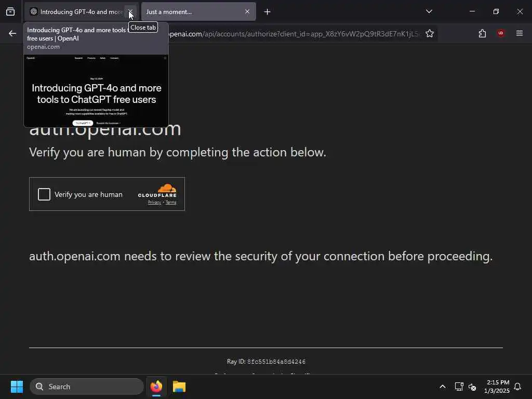The width and height of the screenshot is (532, 399).
Task: Check the Verify you are human checkbox
Action: [x=44, y=194]
